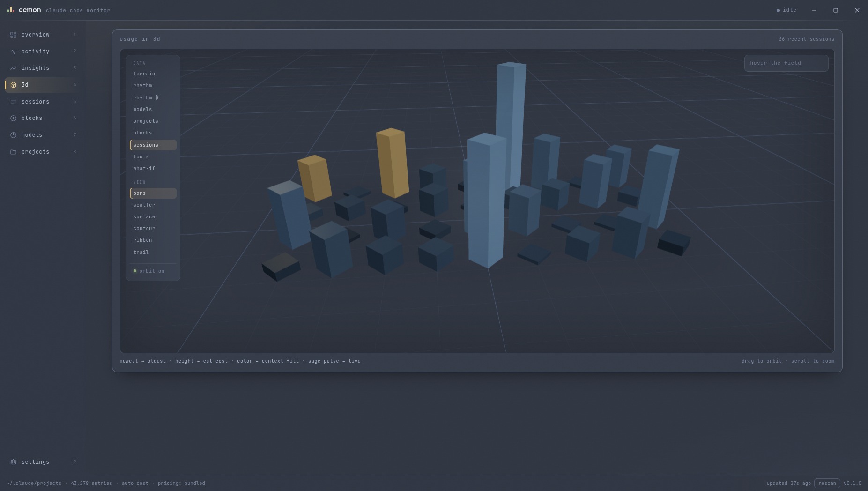The width and height of the screenshot is (868, 491).
Task: Close the ccmon window
Action: click(857, 10)
